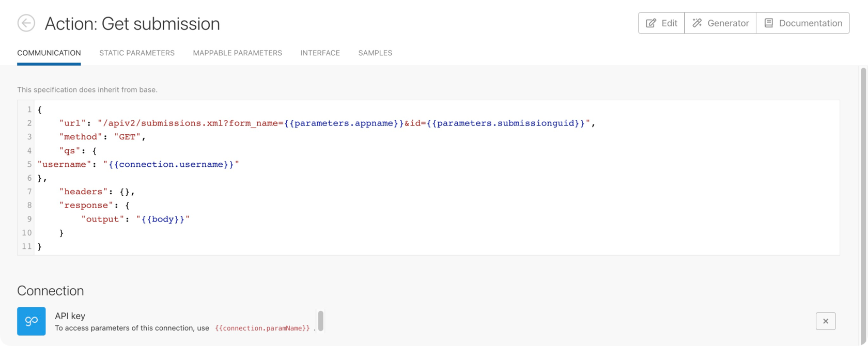The height and width of the screenshot is (346, 868).
Task: Click line number 5 in the gutter
Action: 29,164
